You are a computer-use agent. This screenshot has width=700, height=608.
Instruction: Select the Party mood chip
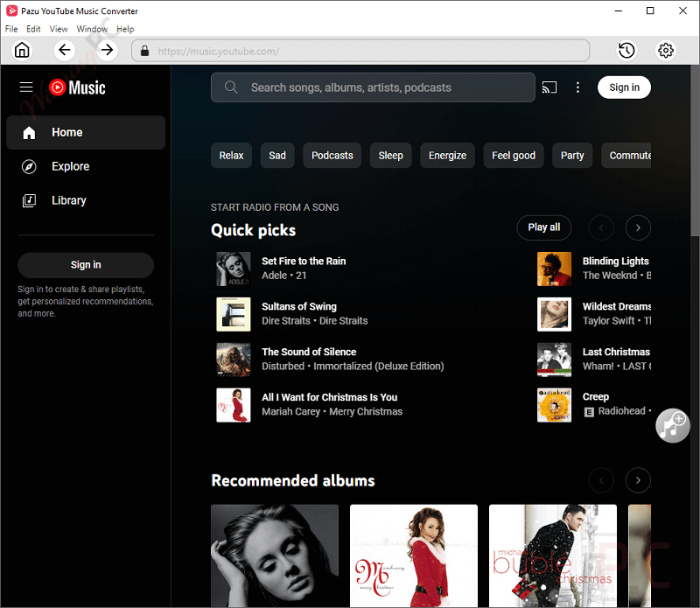(572, 156)
